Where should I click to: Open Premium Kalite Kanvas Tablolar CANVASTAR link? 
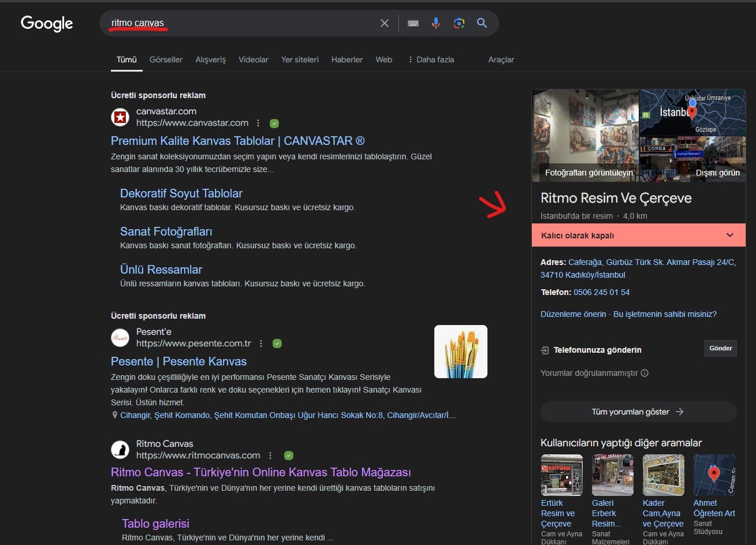(x=238, y=141)
